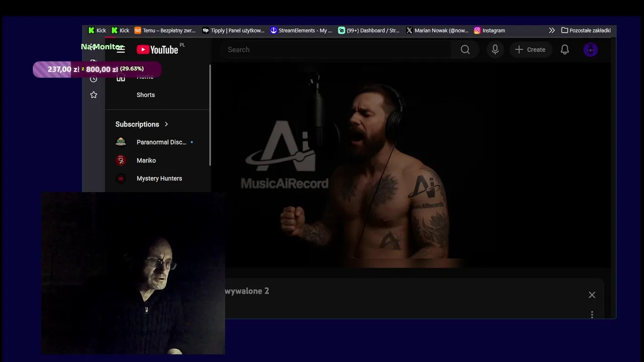Open the (99+) Dashboard bookmark
644x362 pixels.
click(369, 30)
